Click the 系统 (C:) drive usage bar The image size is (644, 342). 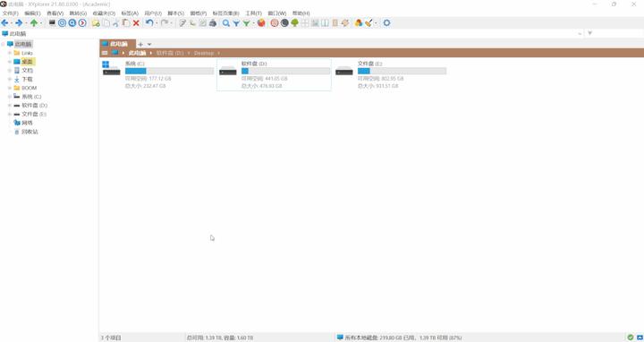[x=169, y=71]
